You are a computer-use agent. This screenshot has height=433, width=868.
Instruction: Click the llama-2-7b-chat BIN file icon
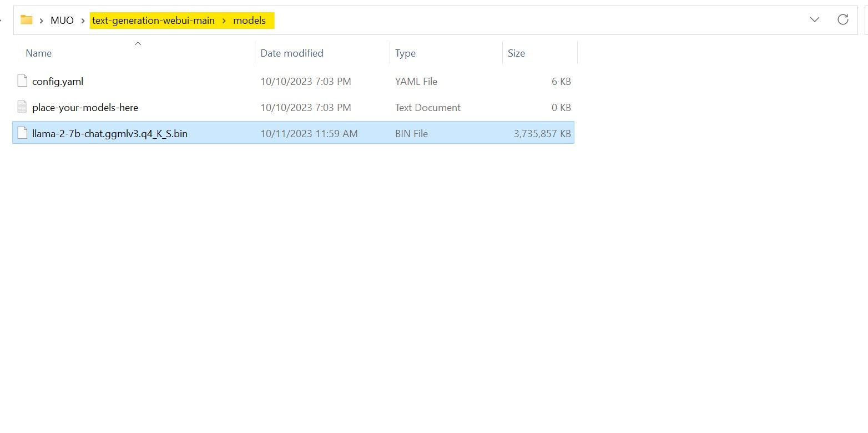(22, 133)
